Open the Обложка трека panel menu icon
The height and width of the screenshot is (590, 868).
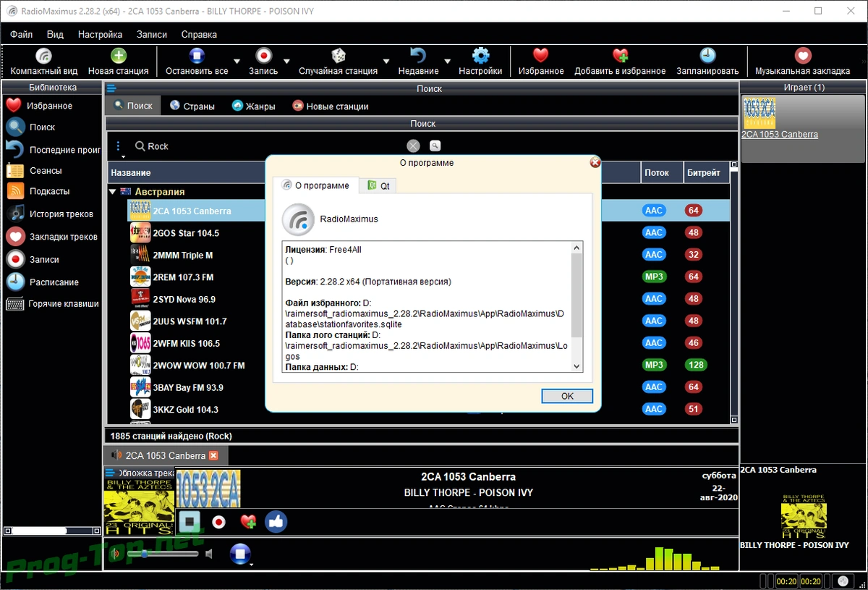110,473
